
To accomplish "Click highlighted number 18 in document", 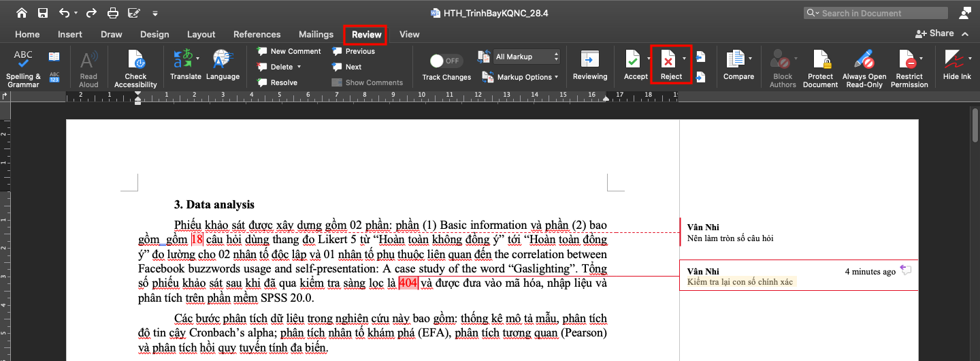I will pos(197,239).
